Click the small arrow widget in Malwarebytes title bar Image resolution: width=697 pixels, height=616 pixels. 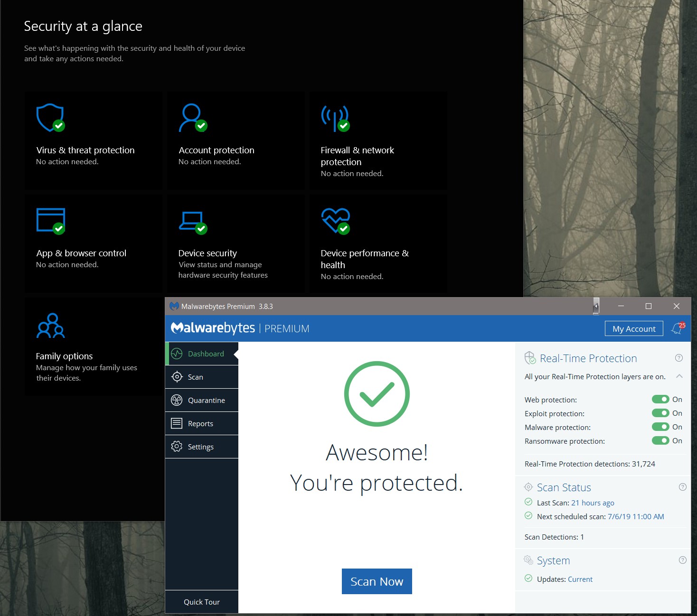coord(596,306)
